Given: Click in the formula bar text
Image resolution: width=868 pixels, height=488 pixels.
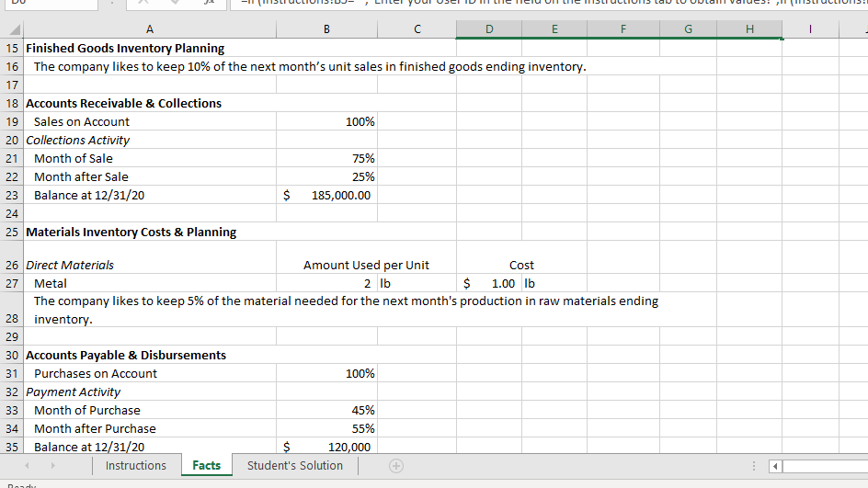Looking at the screenshot, I should [x=548, y=4].
